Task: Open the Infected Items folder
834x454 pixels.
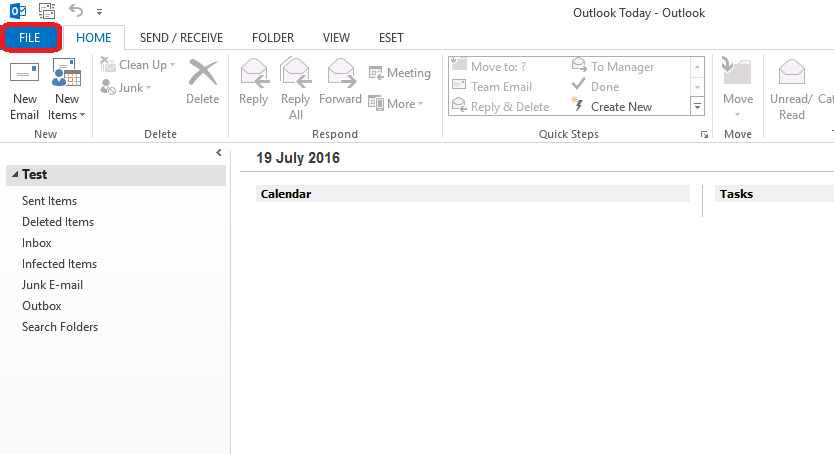Action: tap(60, 264)
